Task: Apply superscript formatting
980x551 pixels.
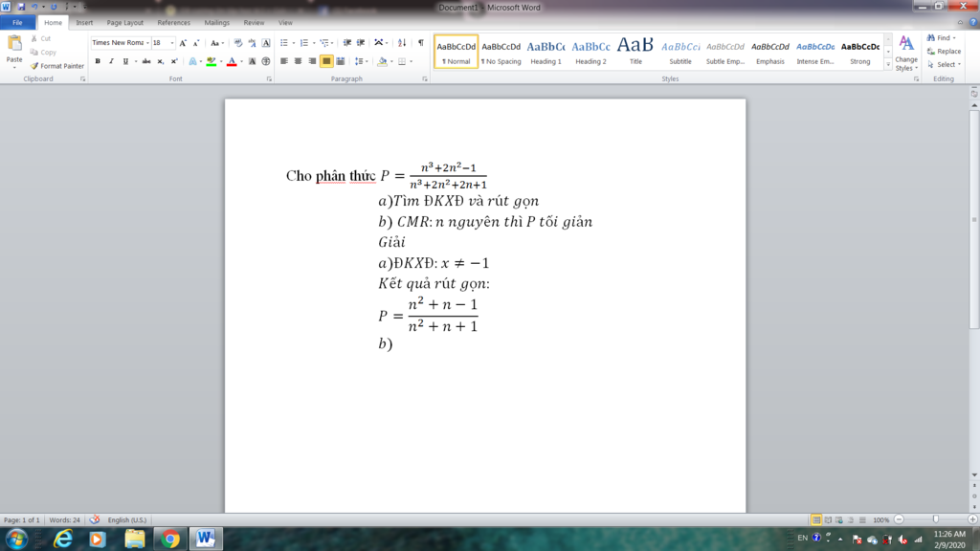Action: pos(174,61)
